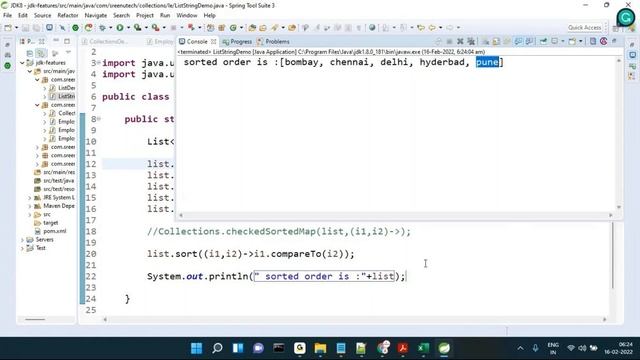Click the console horizontal scrollbar

(396, 215)
